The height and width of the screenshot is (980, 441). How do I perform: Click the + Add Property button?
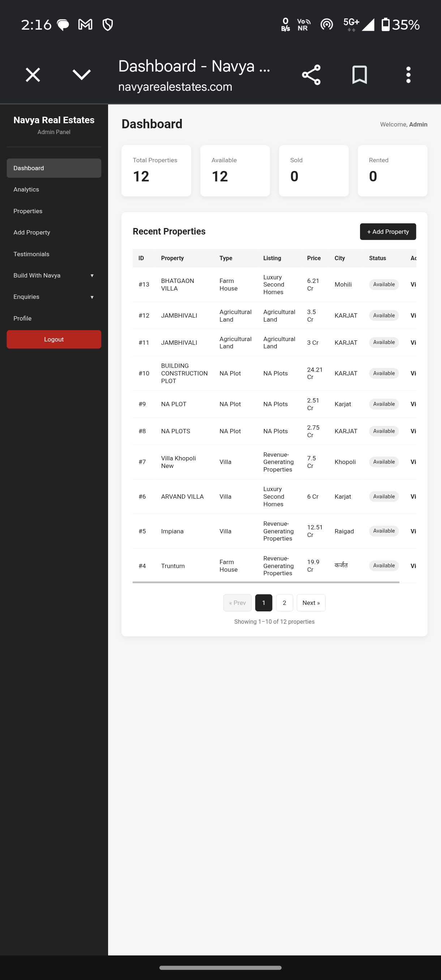point(388,232)
